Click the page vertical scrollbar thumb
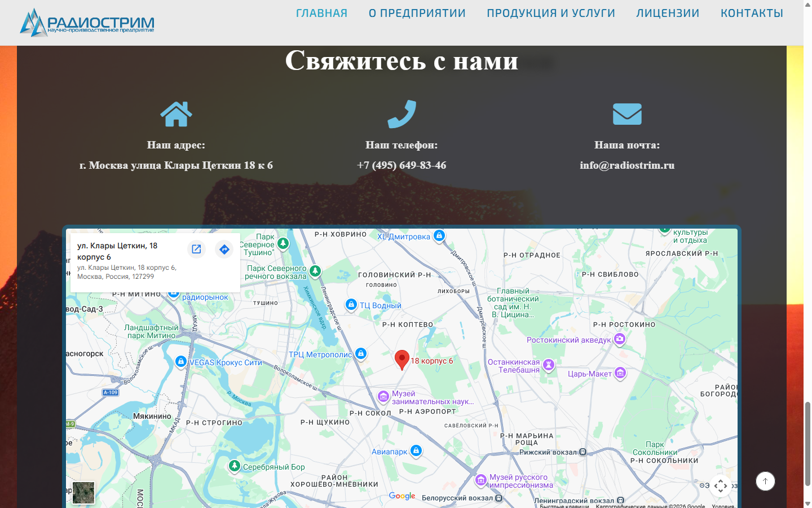This screenshot has width=812, height=508. pyautogui.click(x=807, y=444)
